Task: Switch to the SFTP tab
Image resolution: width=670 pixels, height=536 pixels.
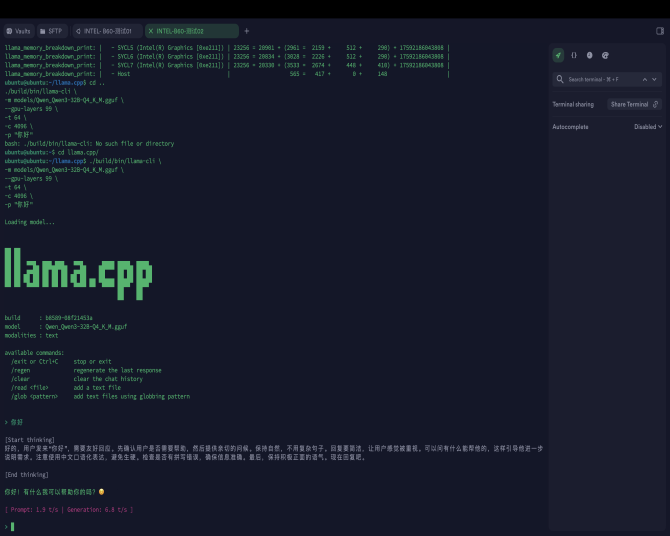Action: [52, 31]
